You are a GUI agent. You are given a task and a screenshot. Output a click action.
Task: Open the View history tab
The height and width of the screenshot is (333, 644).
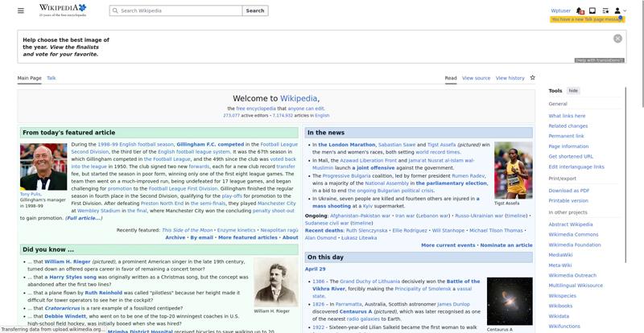point(510,78)
